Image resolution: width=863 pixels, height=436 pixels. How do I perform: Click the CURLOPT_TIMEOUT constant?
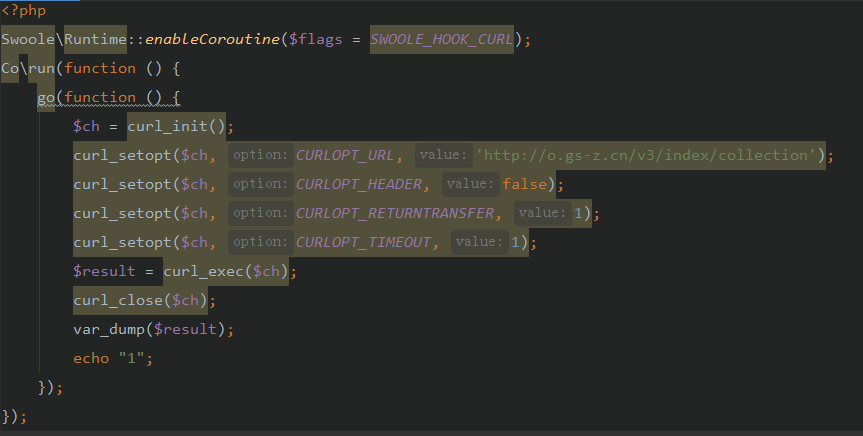363,242
